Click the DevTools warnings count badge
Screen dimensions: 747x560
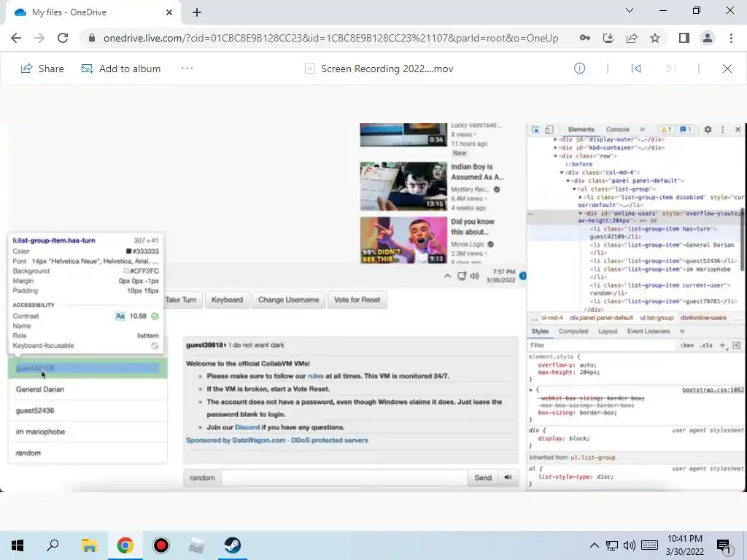(667, 130)
